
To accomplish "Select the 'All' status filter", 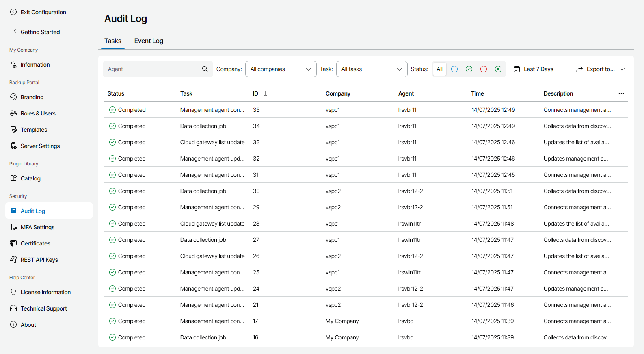I will pyautogui.click(x=439, y=69).
